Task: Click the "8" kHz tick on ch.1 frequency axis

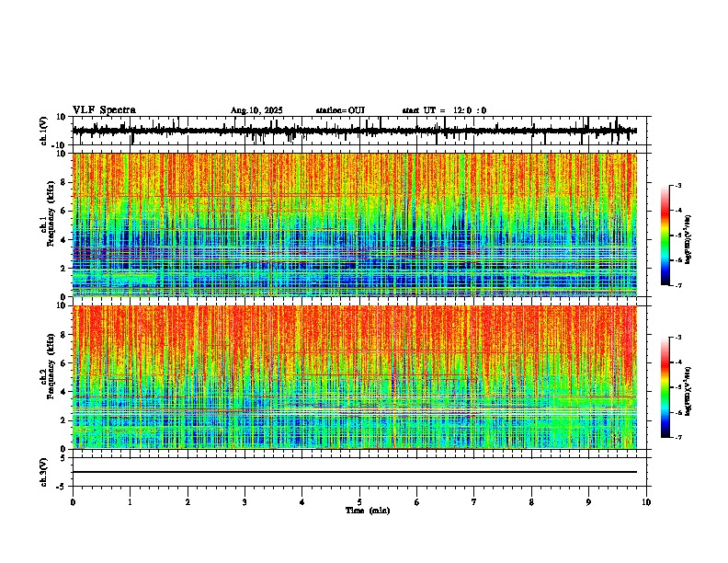Action: click(64, 182)
